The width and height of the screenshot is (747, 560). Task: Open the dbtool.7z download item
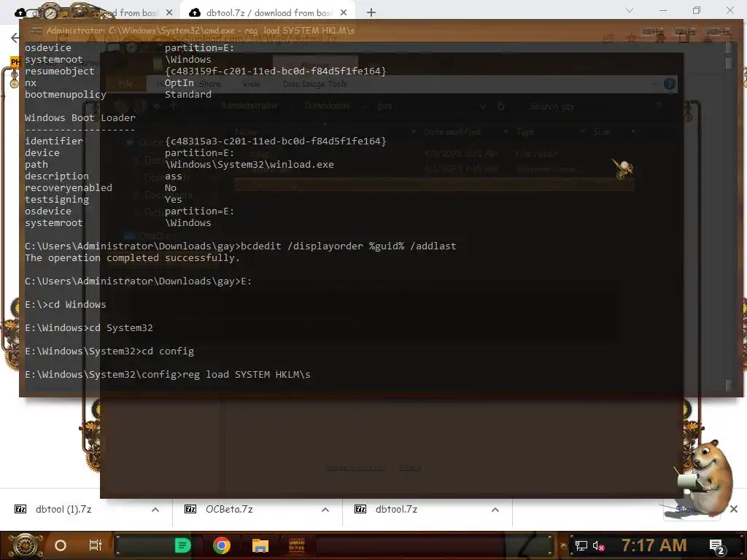[x=396, y=509]
